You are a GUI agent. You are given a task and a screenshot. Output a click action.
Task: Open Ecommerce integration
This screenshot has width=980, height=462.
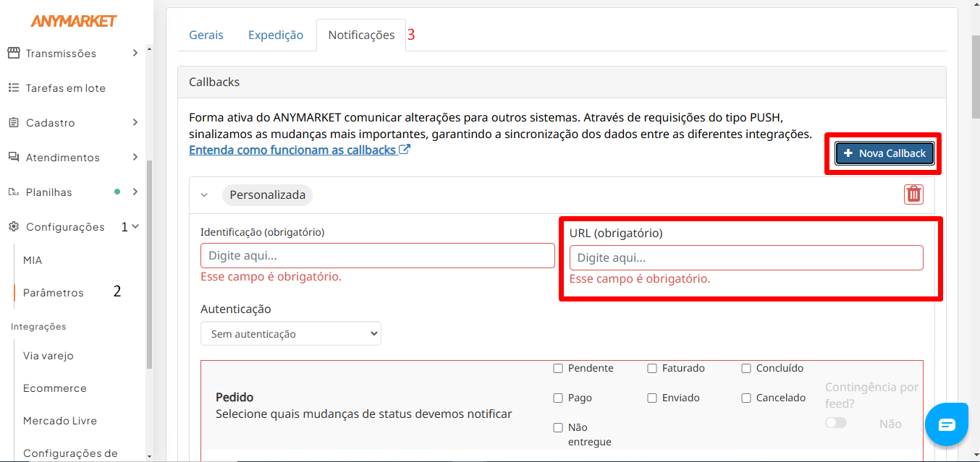coord(55,388)
